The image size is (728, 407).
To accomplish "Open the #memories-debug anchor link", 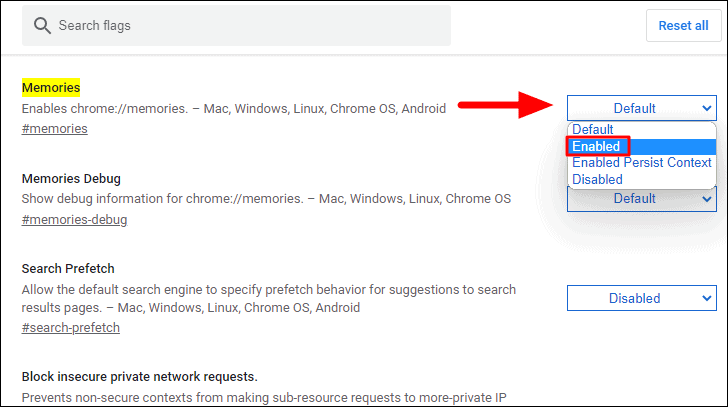I will click(74, 220).
